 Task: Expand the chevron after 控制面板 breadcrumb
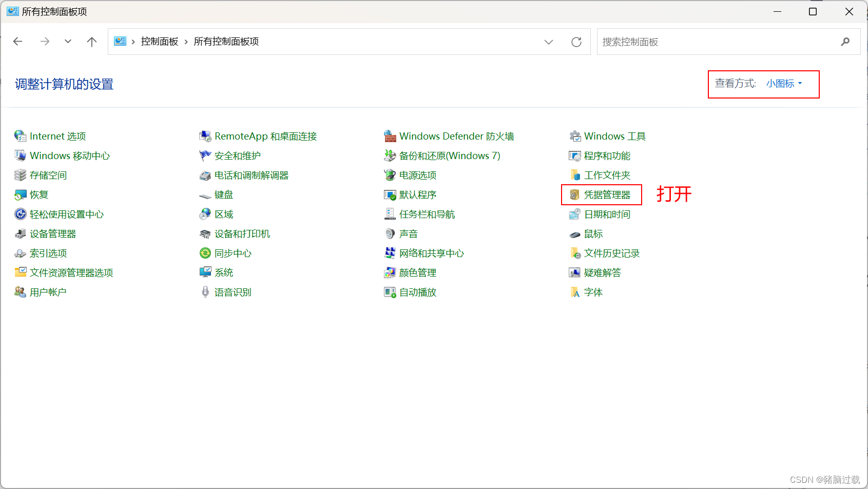tap(186, 42)
